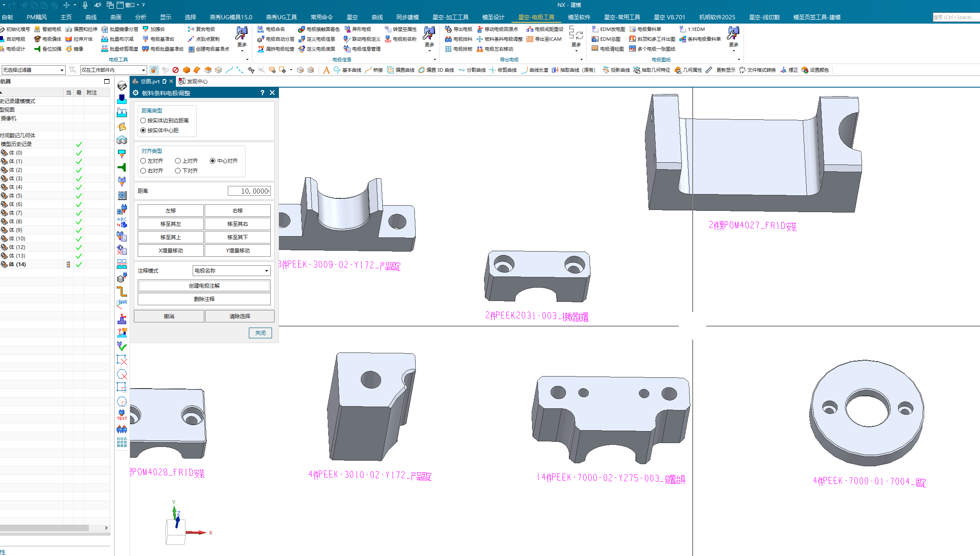Image resolution: width=980 pixels, height=556 pixels.
Task: Click the Y增量移动 button
Action: (238, 251)
